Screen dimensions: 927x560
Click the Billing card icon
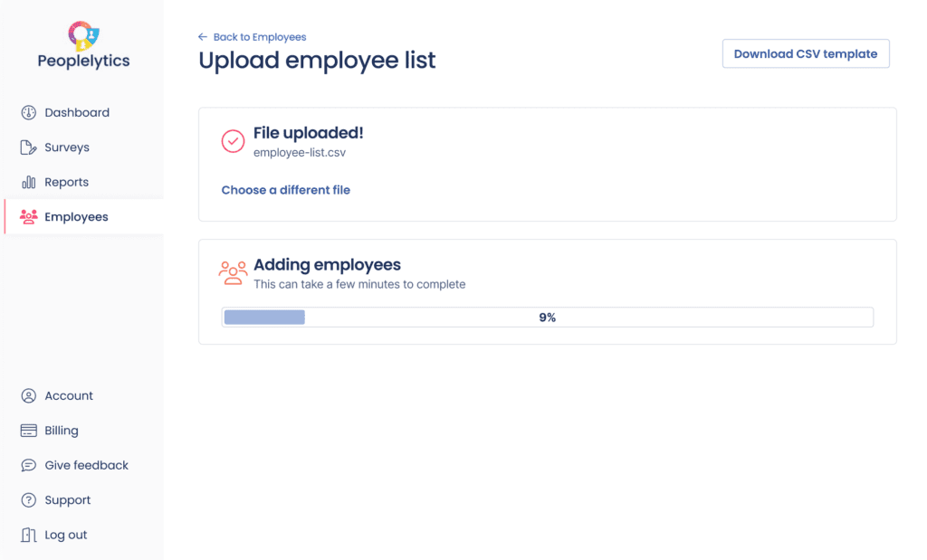28,430
